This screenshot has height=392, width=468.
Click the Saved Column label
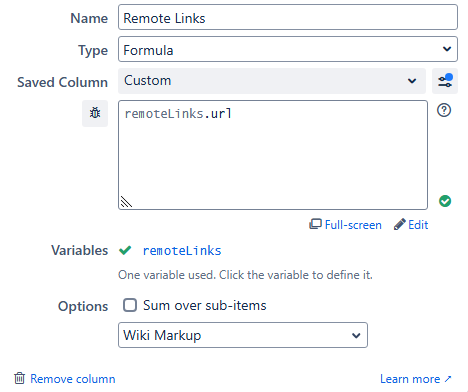62,82
